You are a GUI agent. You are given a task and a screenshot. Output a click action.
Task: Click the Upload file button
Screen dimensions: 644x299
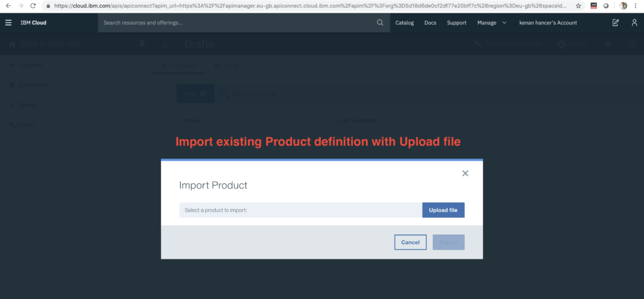tap(443, 210)
